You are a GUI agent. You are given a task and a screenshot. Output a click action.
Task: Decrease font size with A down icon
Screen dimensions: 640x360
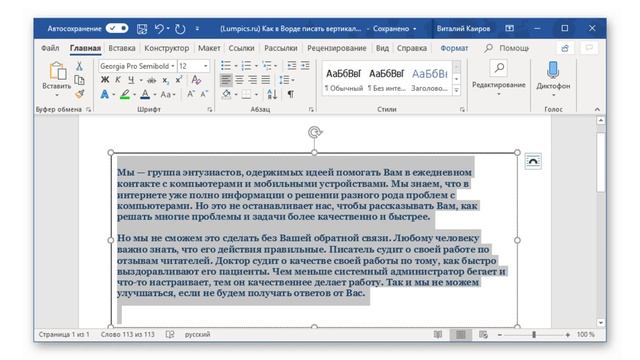[x=204, y=94]
